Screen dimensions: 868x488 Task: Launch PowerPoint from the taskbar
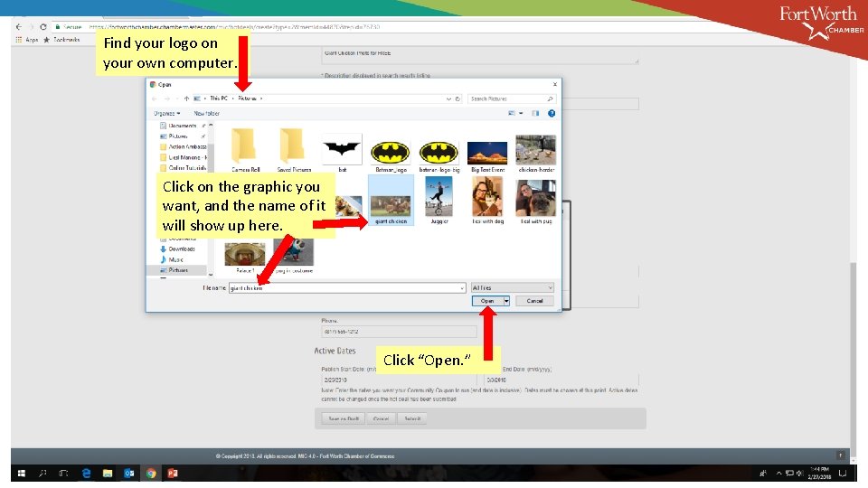coord(172,473)
